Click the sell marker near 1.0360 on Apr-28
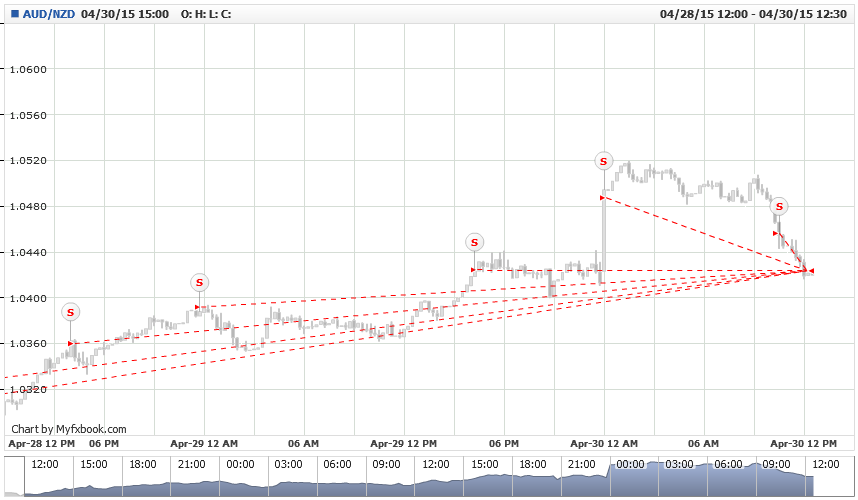 tap(70, 312)
